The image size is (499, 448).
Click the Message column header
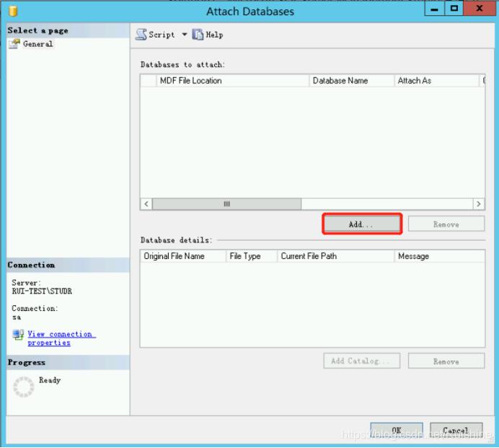pyautogui.click(x=439, y=256)
